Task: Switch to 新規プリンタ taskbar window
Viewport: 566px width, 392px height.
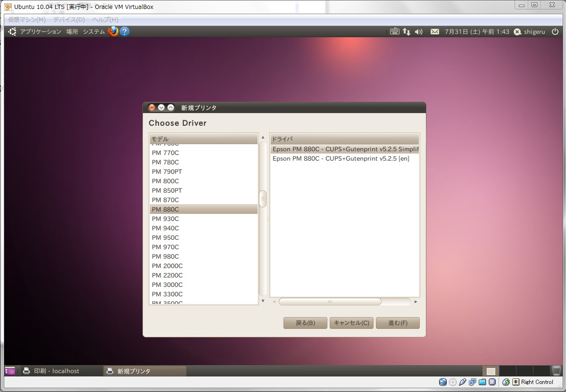Action: pyautogui.click(x=145, y=371)
